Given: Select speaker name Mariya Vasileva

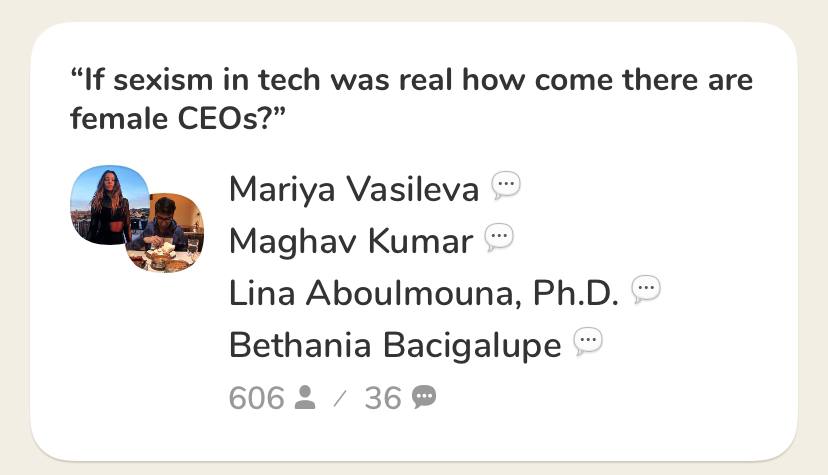Looking at the screenshot, I should 354,189.
